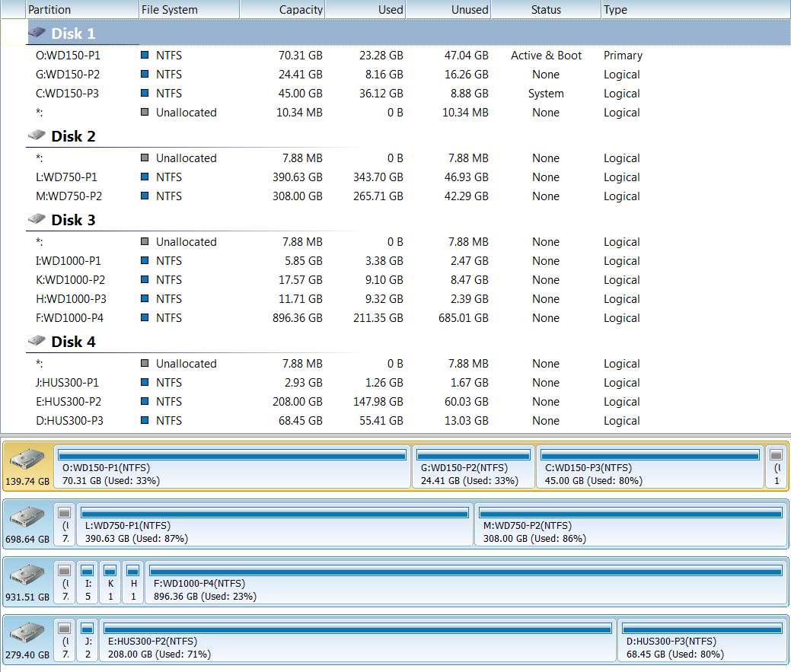Click the D:HUS300-P3 block in the disk map
Viewport: 791px width, 672px height.
(x=702, y=640)
